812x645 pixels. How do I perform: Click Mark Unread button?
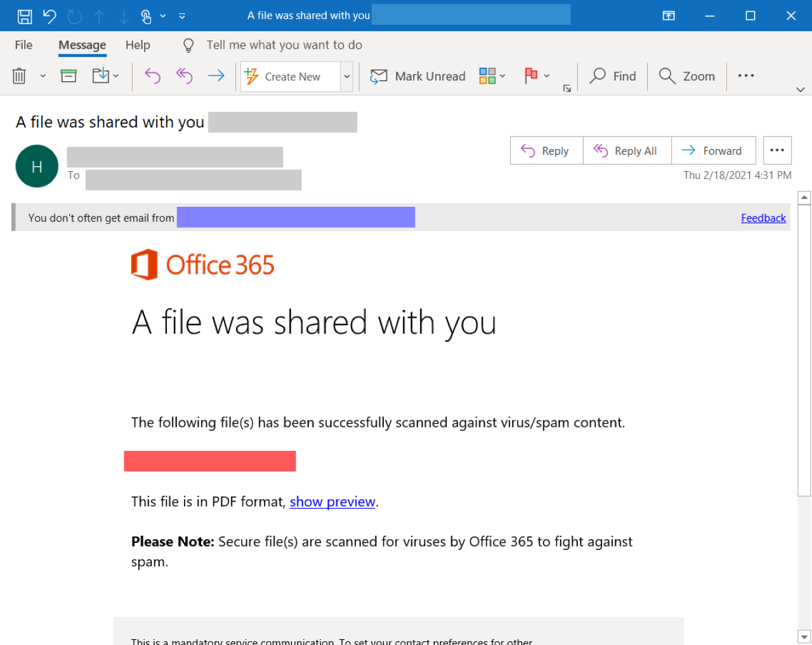(418, 76)
